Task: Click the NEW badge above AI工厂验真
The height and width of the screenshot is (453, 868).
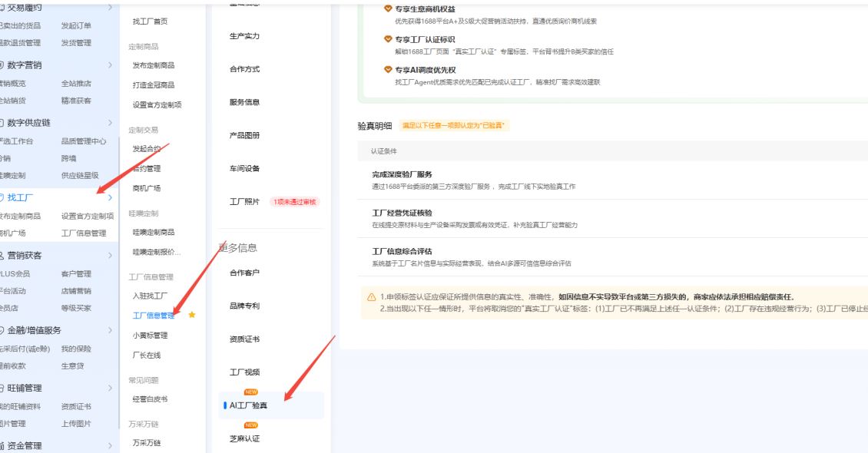Action: (250, 392)
